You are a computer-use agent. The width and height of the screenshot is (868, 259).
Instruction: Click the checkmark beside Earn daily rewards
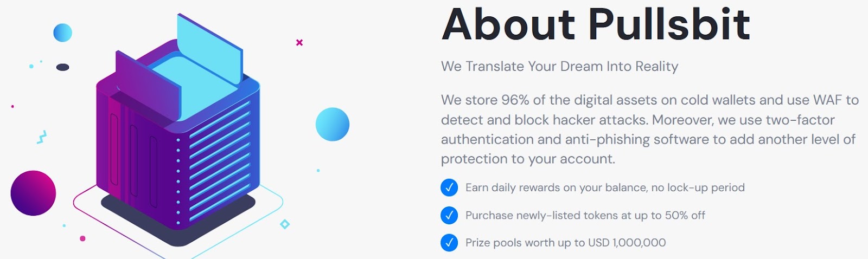coord(449,187)
